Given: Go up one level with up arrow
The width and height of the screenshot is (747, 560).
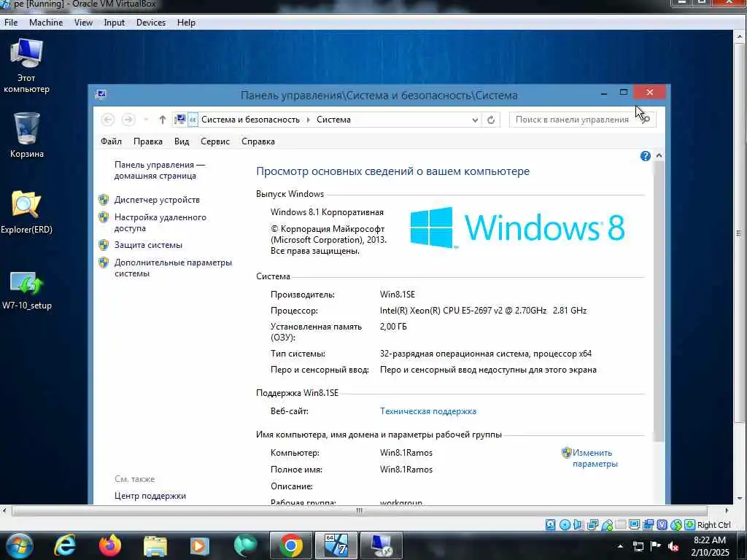Looking at the screenshot, I should (x=163, y=120).
